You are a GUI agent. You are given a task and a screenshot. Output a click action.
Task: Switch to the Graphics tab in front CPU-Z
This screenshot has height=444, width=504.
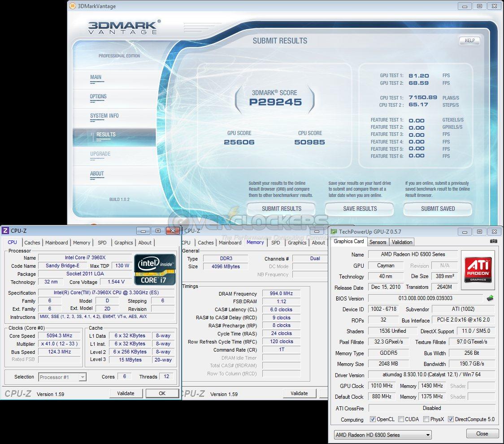point(124,243)
